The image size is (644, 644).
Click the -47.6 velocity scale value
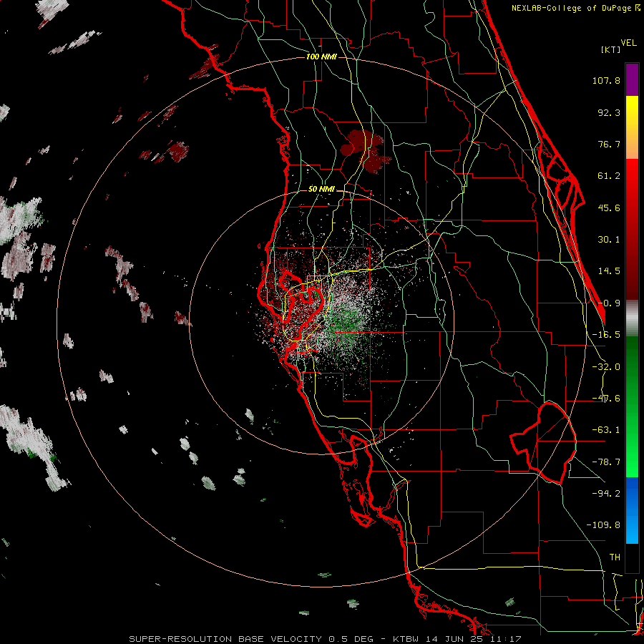[x=606, y=399]
